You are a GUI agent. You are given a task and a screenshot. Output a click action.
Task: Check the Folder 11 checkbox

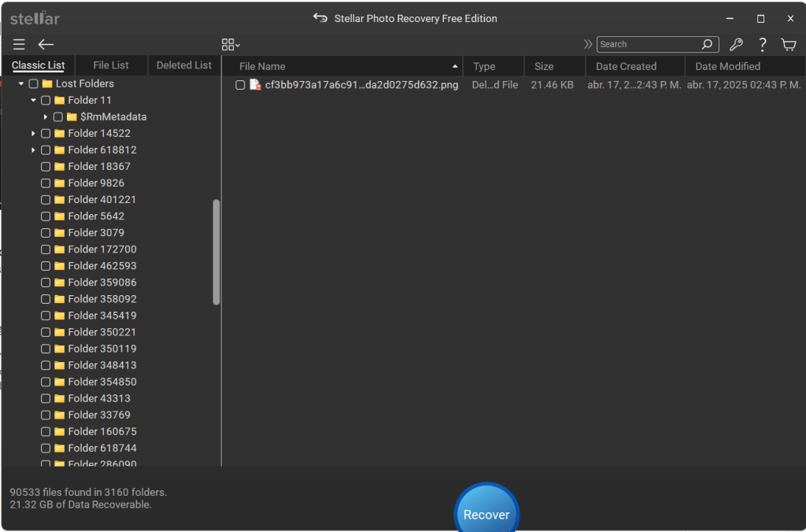click(46, 100)
